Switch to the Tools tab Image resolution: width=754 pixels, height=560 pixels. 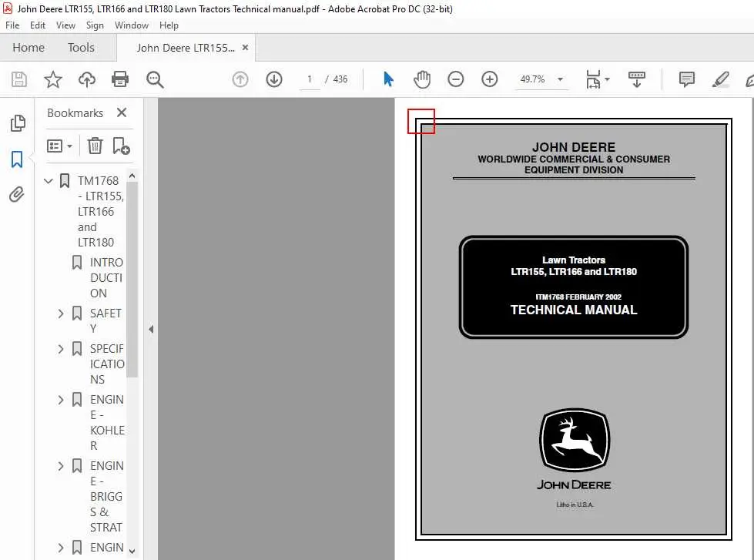[x=81, y=47]
